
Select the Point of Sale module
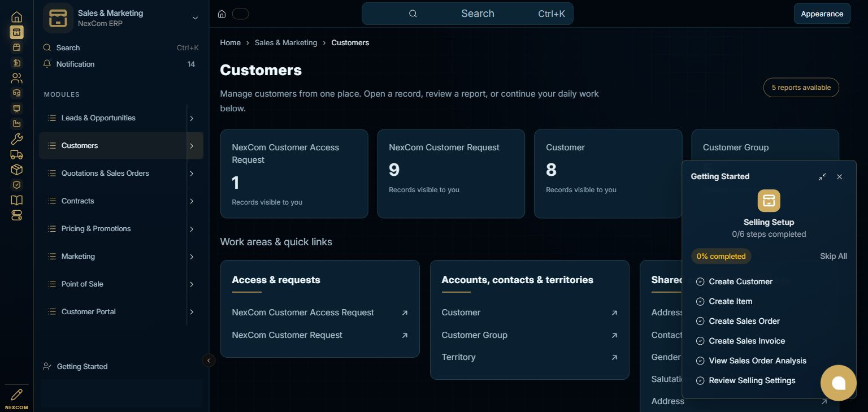click(113, 284)
